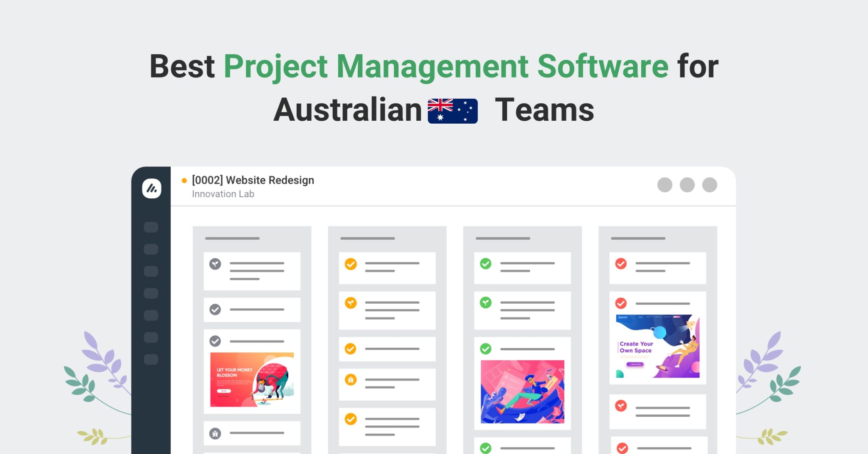
Task: Expand the first column's header bar
Action: (233, 238)
